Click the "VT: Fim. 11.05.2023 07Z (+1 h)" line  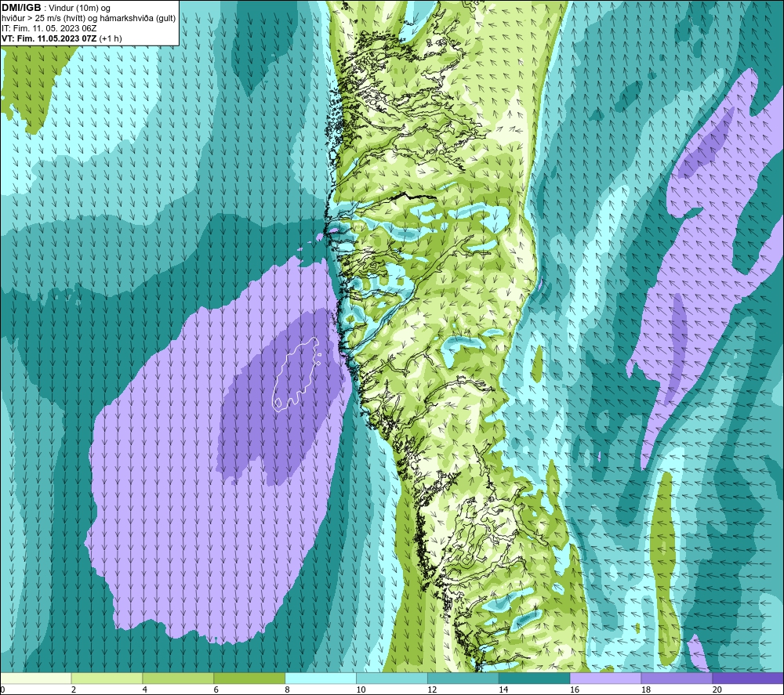point(61,38)
